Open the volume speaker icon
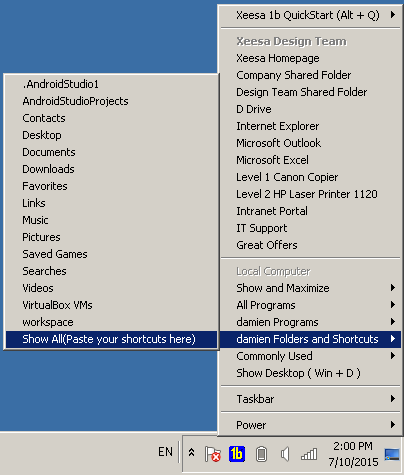 pos(285,454)
